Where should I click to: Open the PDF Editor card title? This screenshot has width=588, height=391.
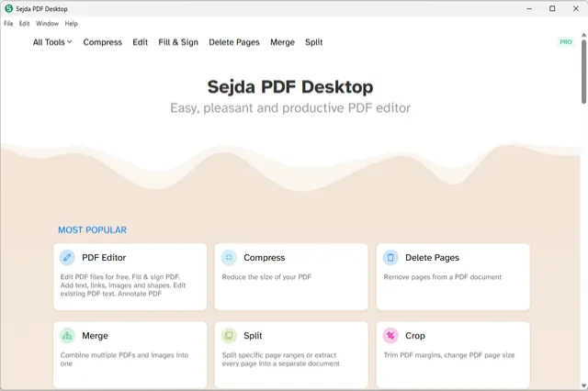(x=104, y=258)
